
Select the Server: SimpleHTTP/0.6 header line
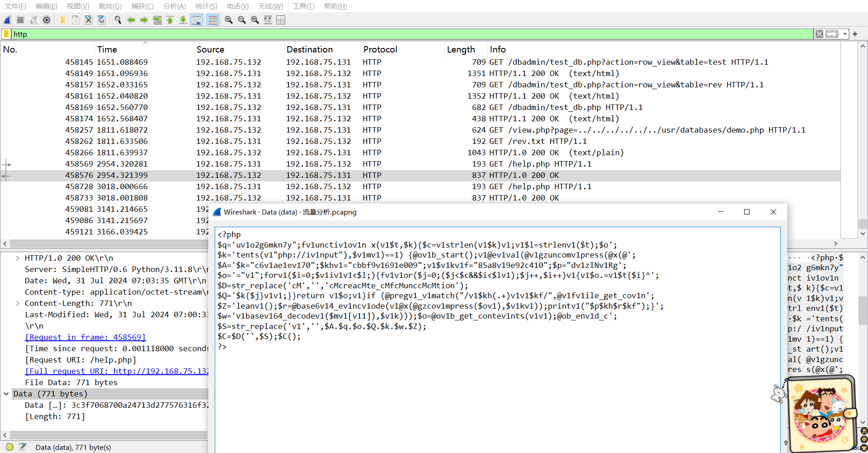pyautogui.click(x=117, y=269)
